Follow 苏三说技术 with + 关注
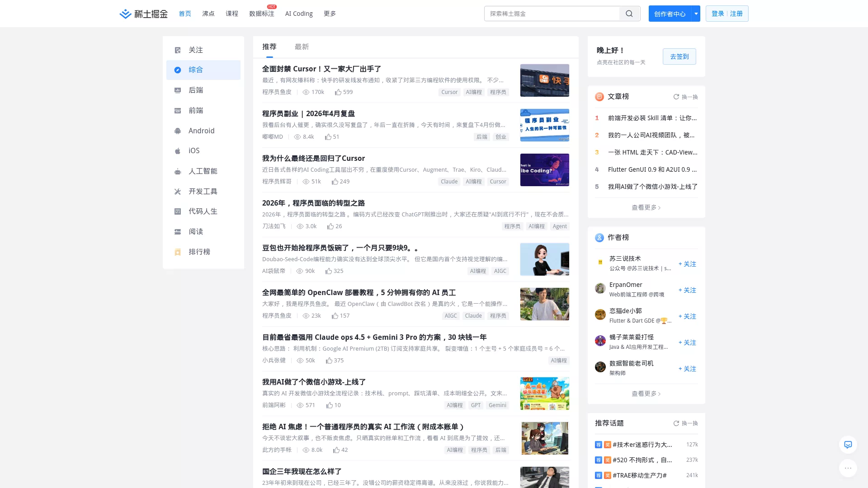The height and width of the screenshot is (488, 868). click(687, 264)
